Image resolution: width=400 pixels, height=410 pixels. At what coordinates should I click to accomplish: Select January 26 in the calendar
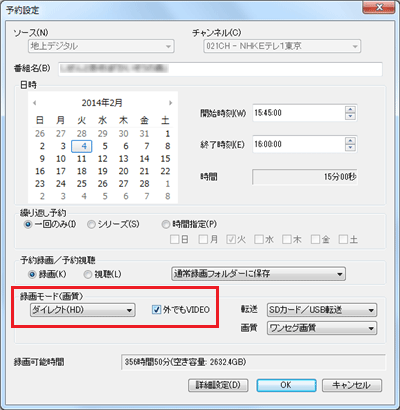(40, 134)
